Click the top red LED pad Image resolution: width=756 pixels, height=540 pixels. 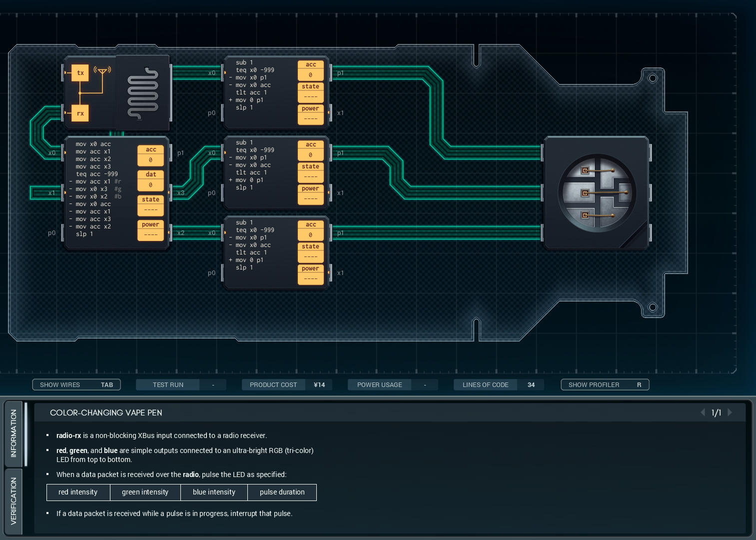point(585,171)
